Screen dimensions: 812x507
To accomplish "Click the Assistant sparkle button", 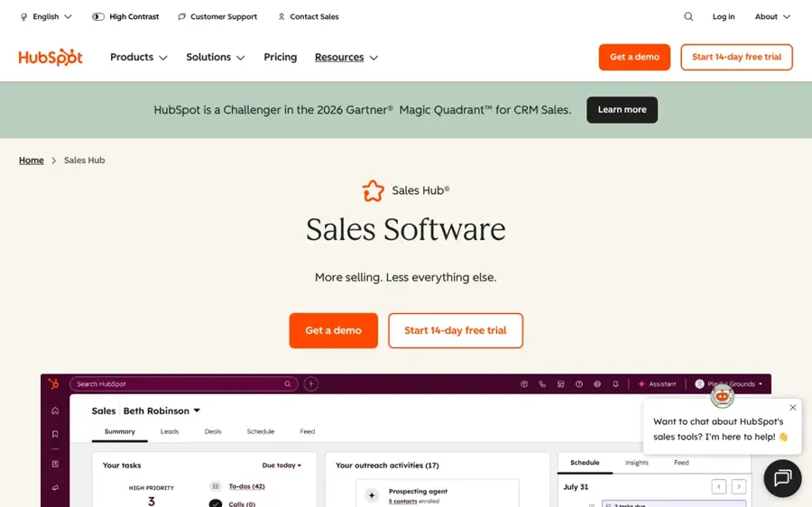I will 657,383.
